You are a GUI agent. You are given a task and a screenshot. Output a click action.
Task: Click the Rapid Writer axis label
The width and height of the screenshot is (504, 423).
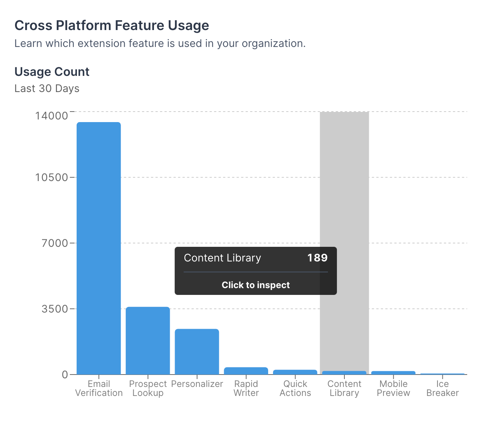pyautogui.click(x=246, y=388)
